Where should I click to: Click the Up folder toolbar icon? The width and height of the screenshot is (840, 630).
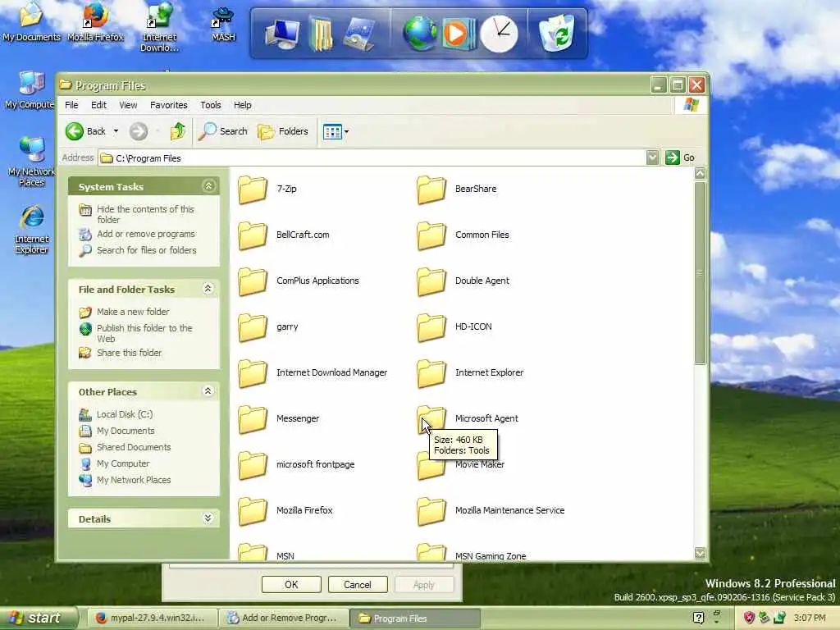(x=177, y=131)
